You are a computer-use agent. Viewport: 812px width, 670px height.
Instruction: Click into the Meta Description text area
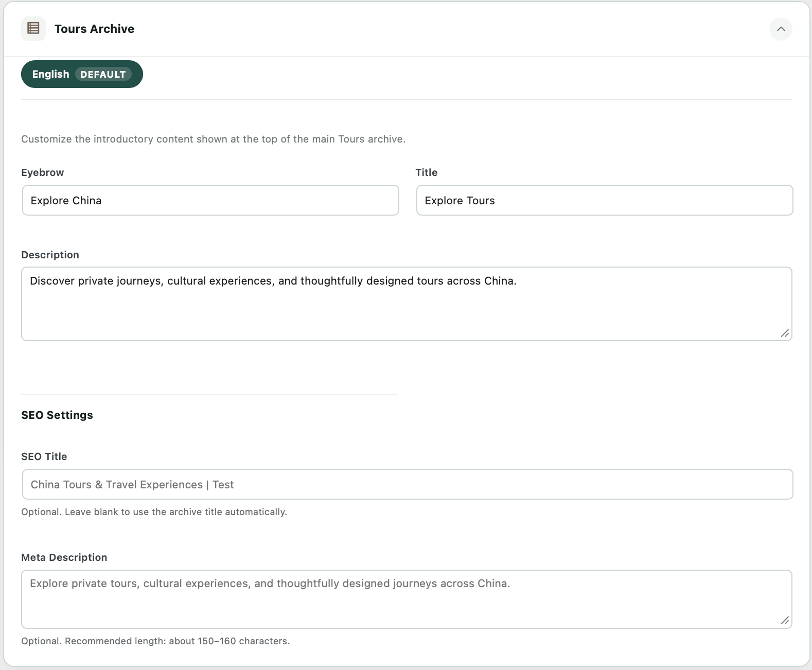tap(407, 599)
